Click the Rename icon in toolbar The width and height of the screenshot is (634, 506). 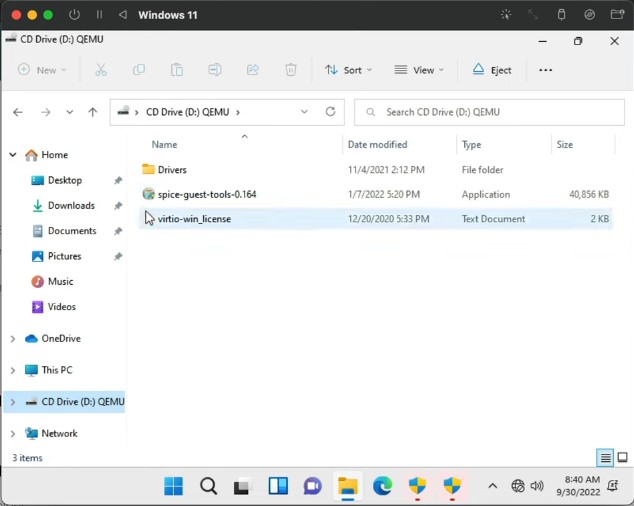(215, 70)
